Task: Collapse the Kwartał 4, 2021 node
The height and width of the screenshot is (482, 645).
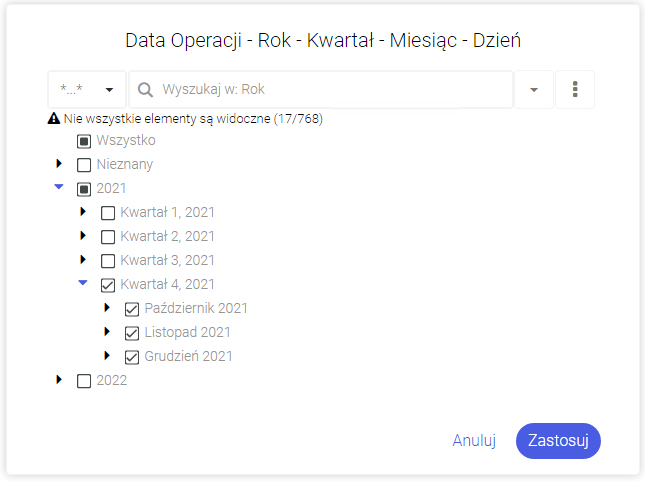Action: coord(83,283)
